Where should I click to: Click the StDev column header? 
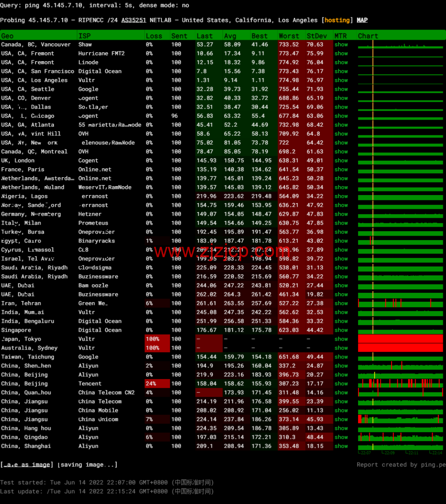coord(317,36)
